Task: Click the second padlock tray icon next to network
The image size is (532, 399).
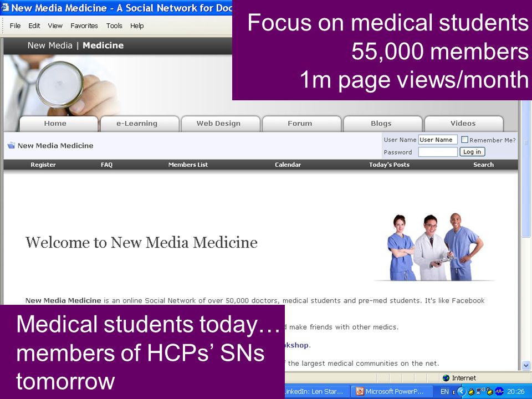Action: click(x=490, y=392)
